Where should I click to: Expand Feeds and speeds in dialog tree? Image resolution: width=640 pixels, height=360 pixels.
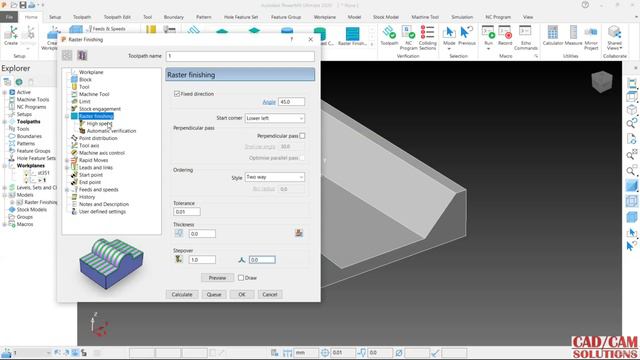[67, 190]
